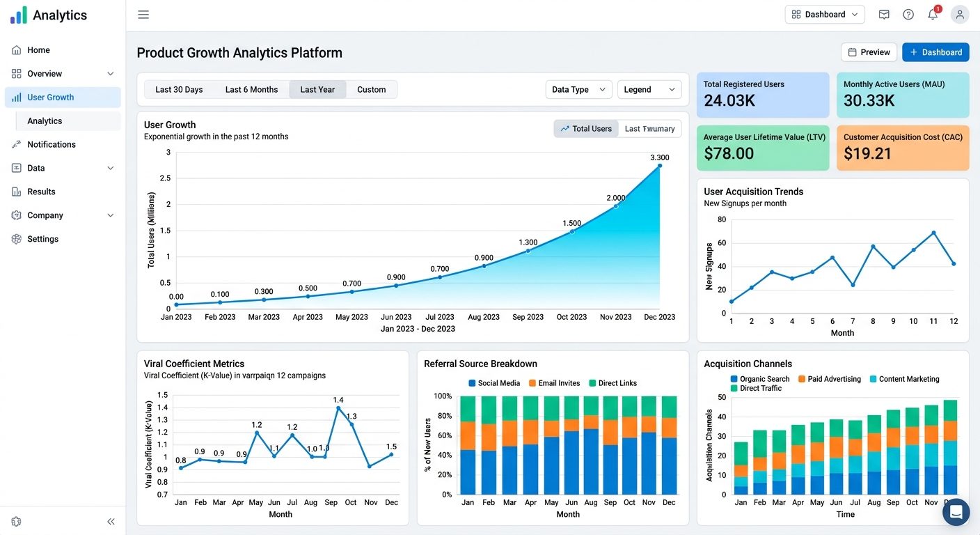The width and height of the screenshot is (980, 535).
Task: Click the blue Dashboard button
Action: coord(935,52)
